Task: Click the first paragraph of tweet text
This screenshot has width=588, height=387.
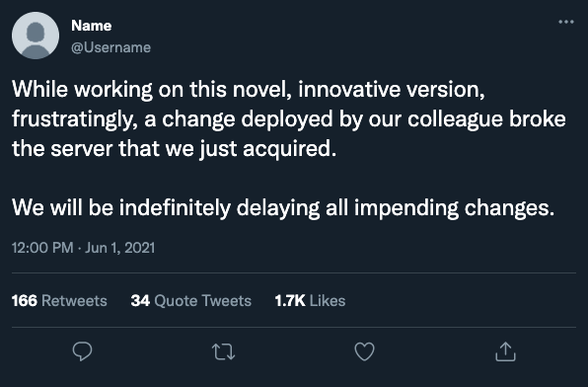Action: [289, 119]
